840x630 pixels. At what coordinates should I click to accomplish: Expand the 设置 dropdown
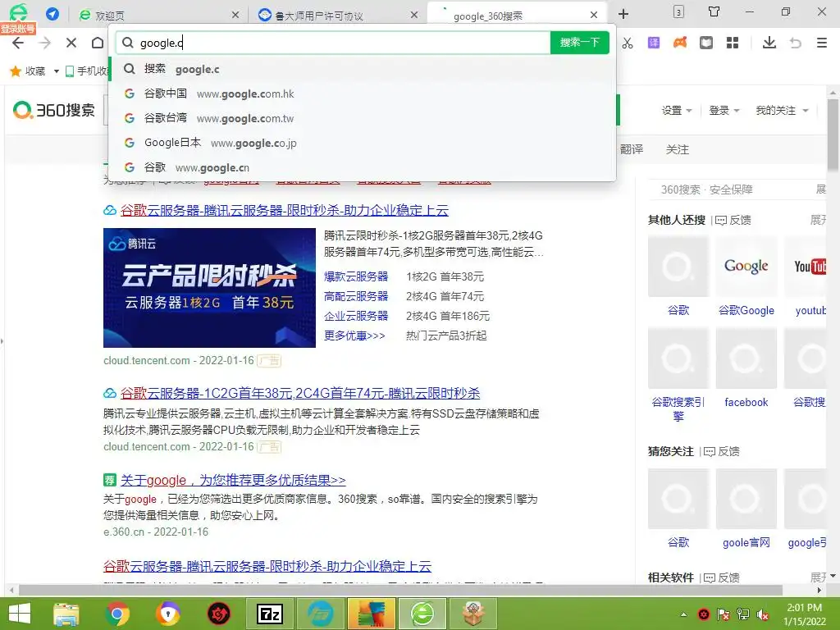point(677,111)
